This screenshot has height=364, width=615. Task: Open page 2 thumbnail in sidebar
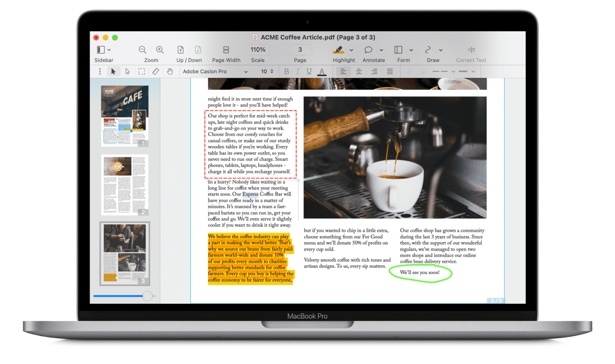pos(125,185)
